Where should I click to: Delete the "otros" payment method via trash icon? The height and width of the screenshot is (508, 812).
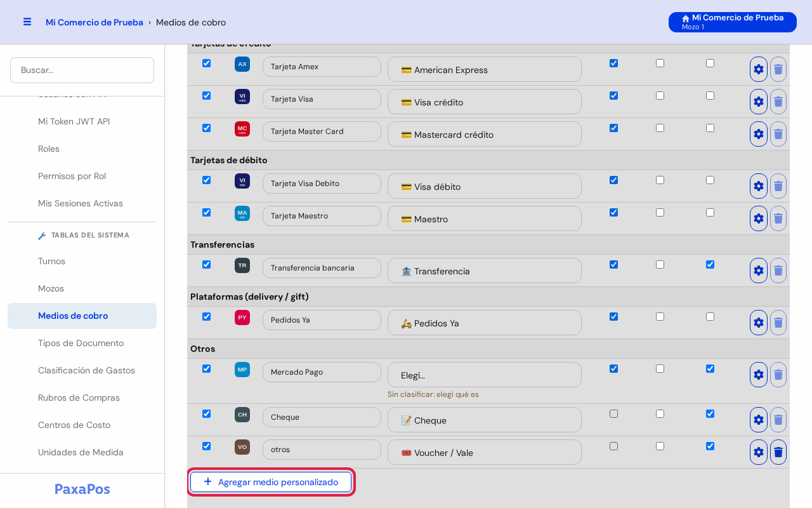point(778,452)
